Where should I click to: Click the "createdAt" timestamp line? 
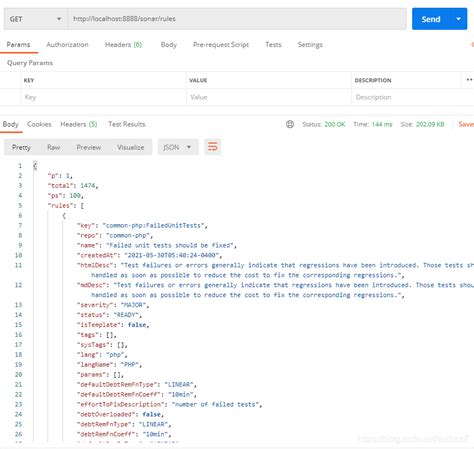(150, 255)
